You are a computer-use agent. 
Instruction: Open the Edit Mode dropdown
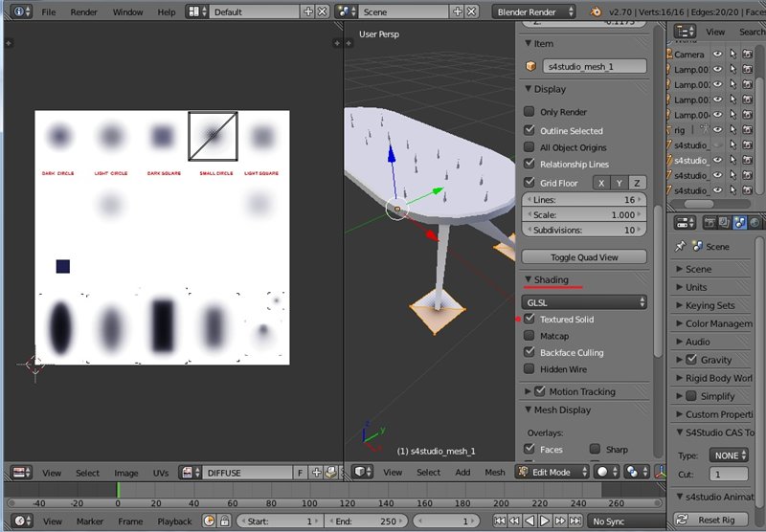552,472
